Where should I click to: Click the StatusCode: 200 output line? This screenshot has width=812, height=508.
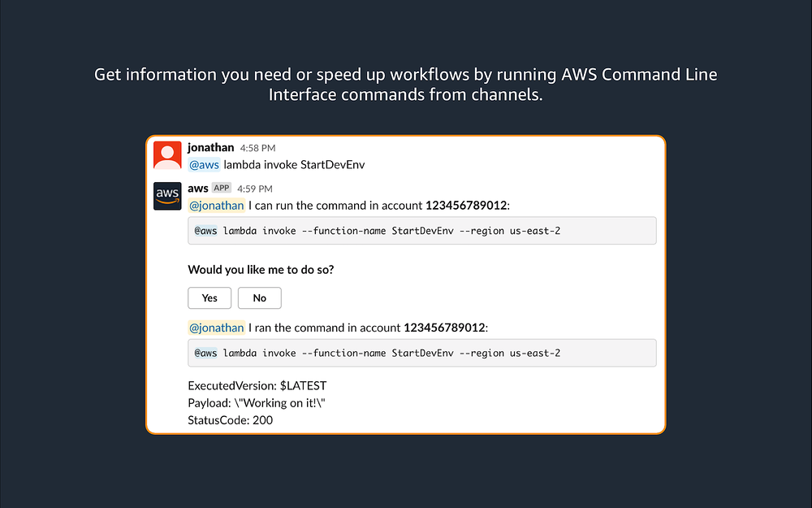(231, 420)
